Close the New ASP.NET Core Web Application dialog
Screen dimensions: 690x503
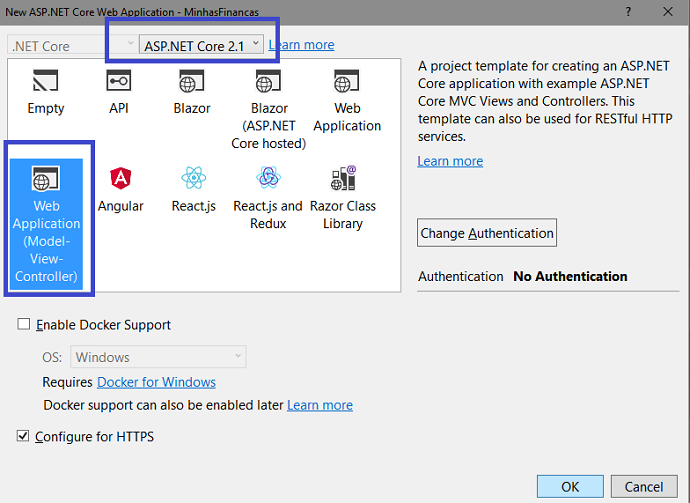click(668, 12)
